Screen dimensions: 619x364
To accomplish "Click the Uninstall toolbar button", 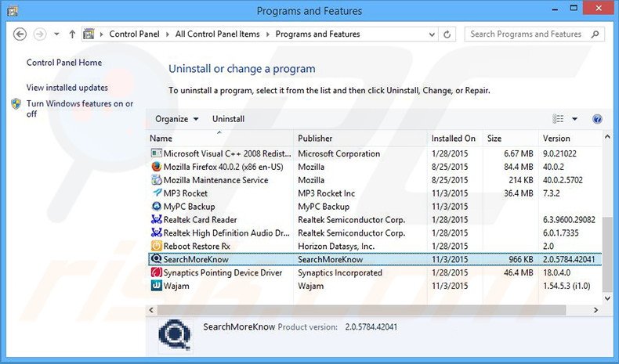I will pyautogui.click(x=228, y=119).
